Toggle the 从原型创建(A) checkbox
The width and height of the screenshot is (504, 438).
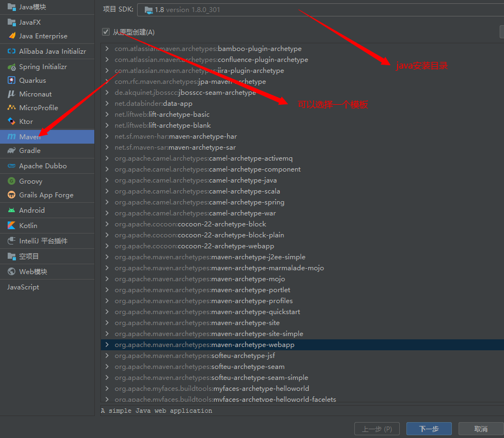106,32
